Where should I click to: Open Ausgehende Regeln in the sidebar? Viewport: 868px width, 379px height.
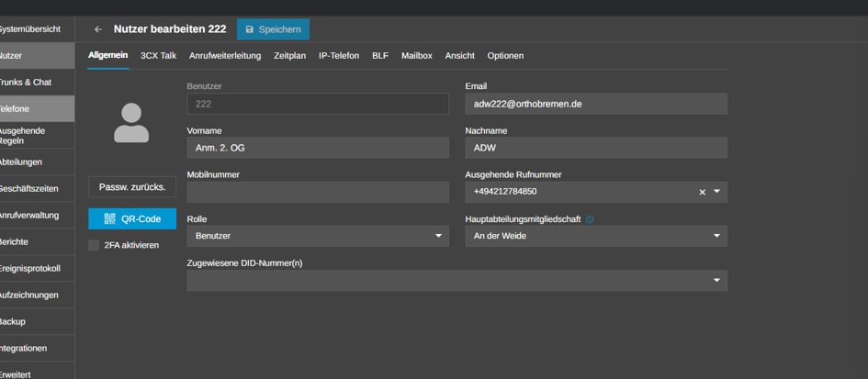[37, 136]
